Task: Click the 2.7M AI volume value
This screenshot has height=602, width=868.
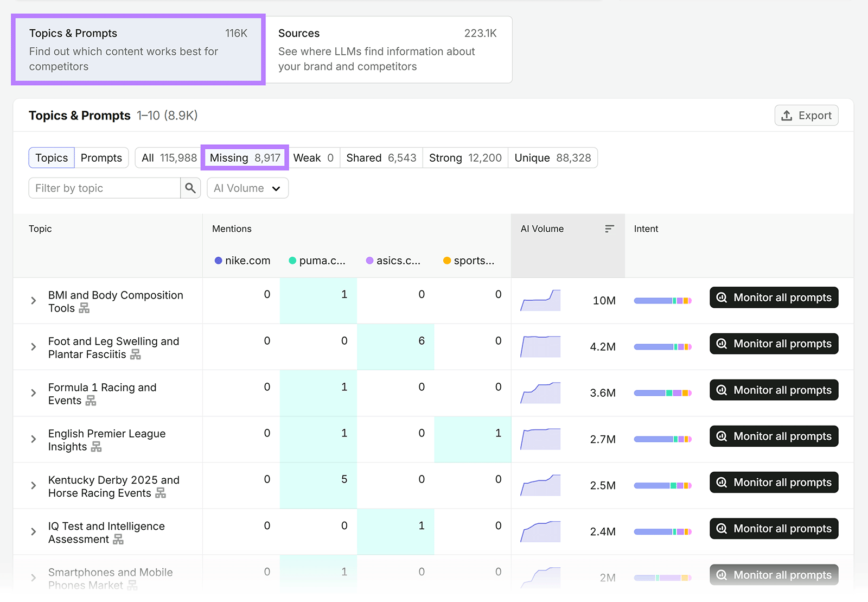Action: [603, 439]
